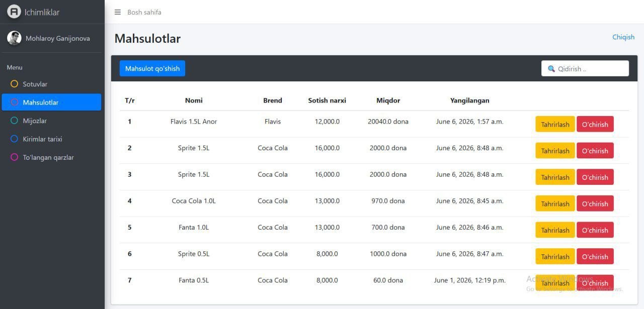Click the Flavis 1.5L Anor product name

pos(194,122)
